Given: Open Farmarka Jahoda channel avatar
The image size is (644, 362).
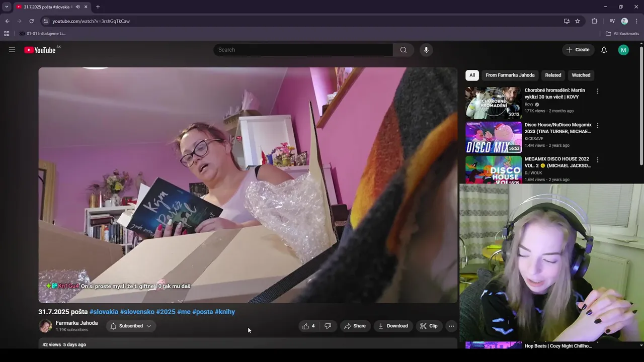Looking at the screenshot, I should pyautogui.click(x=45, y=326).
